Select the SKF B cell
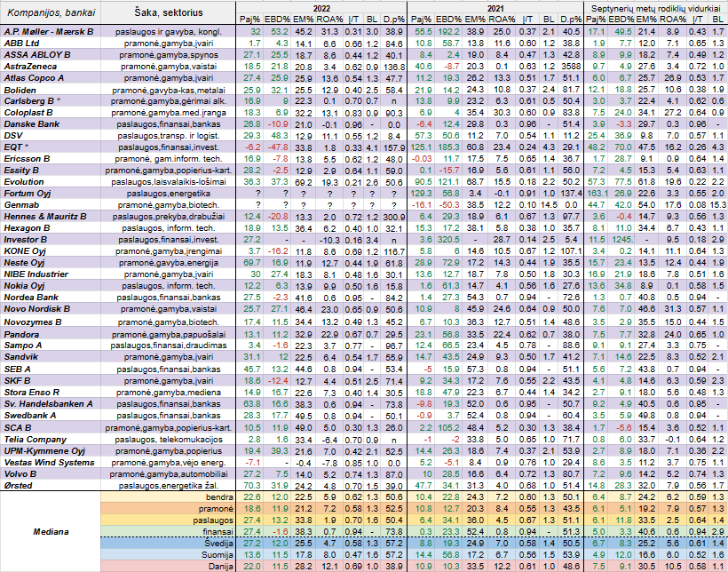This screenshot has width=728, height=572. pos(51,380)
